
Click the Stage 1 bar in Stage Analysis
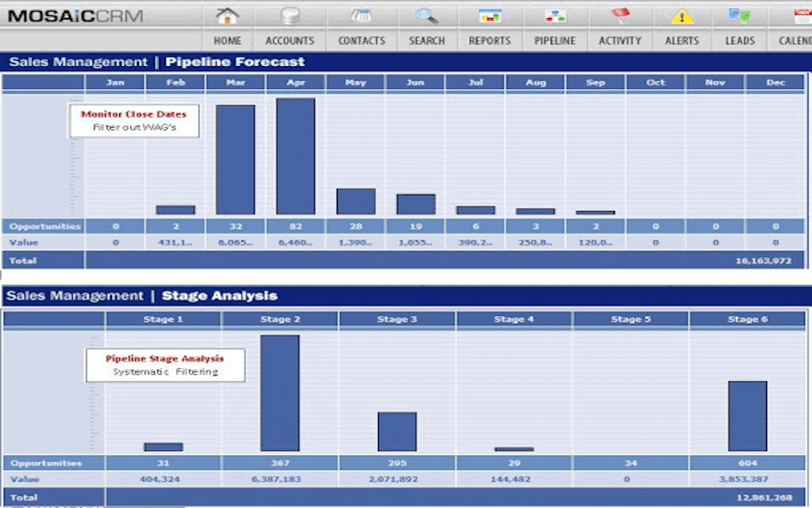(x=163, y=447)
